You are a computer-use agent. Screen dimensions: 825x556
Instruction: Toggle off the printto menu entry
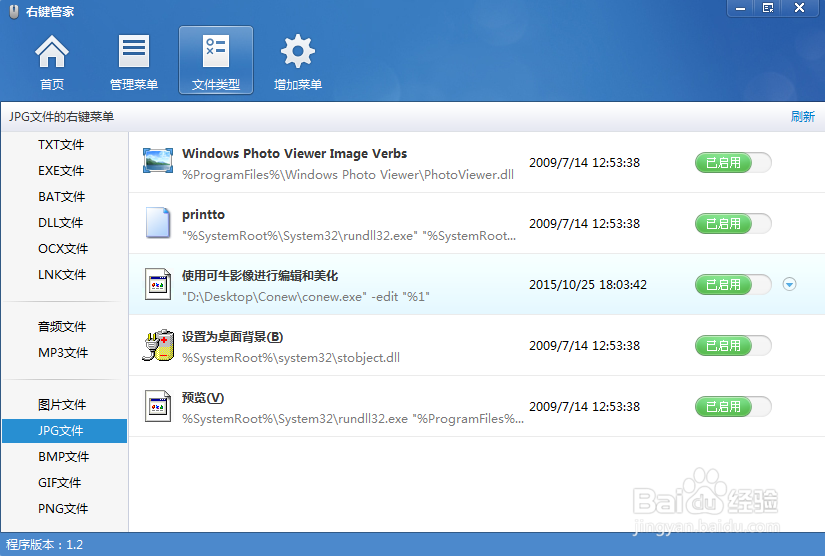733,224
